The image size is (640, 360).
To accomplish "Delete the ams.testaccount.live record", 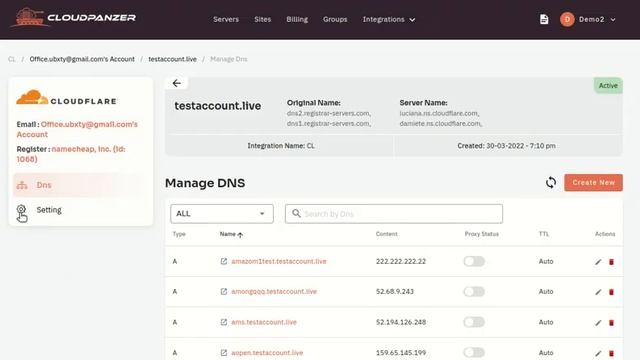I will (x=611, y=322).
